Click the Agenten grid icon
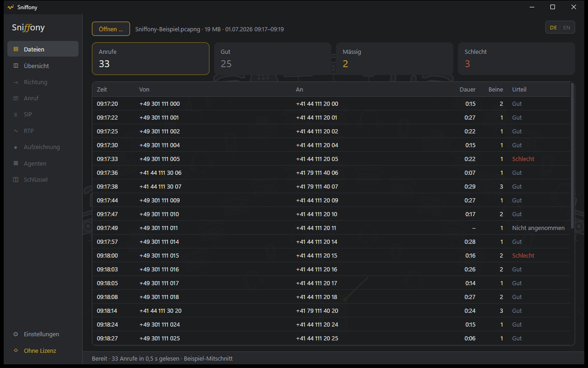This screenshot has height=368, width=588. pyautogui.click(x=16, y=163)
